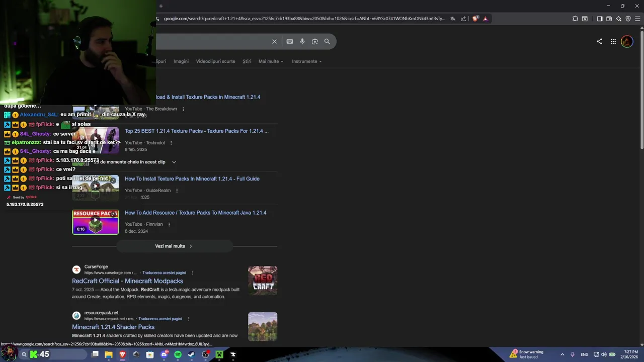The image size is (644, 362).
Task: Click the taskbar volume speaker icon
Action: (604, 354)
